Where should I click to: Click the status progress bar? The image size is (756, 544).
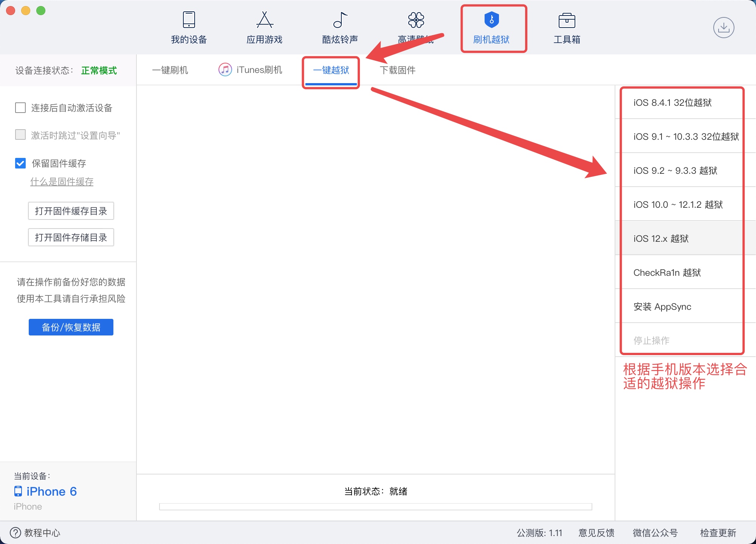click(x=375, y=507)
